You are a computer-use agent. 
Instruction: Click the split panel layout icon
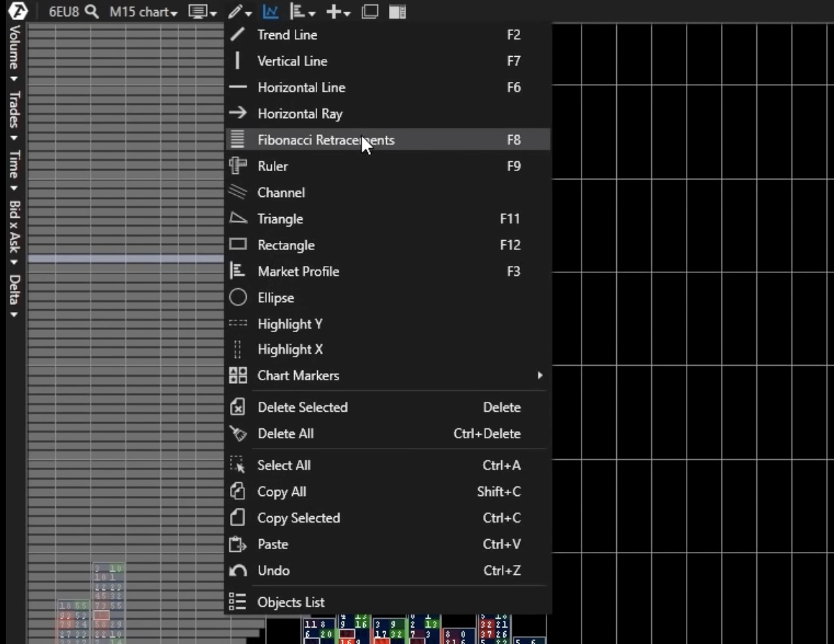[x=398, y=11]
